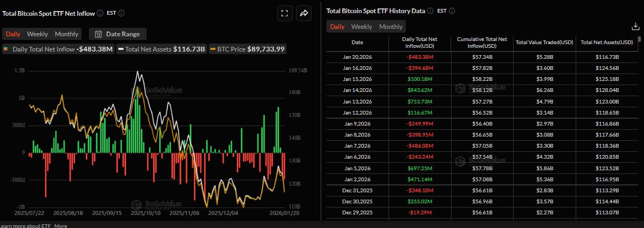Download the ETF history data
The width and height of the screenshot is (644, 228).
[x=635, y=26]
